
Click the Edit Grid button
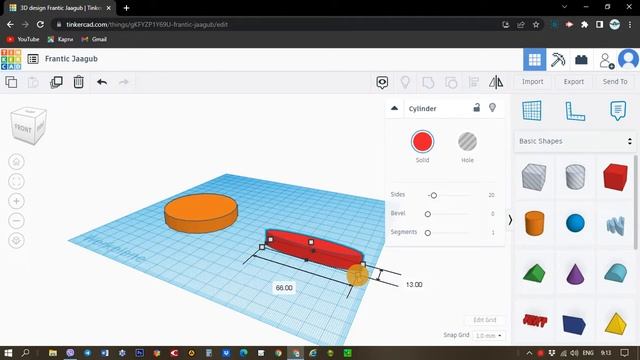484,320
